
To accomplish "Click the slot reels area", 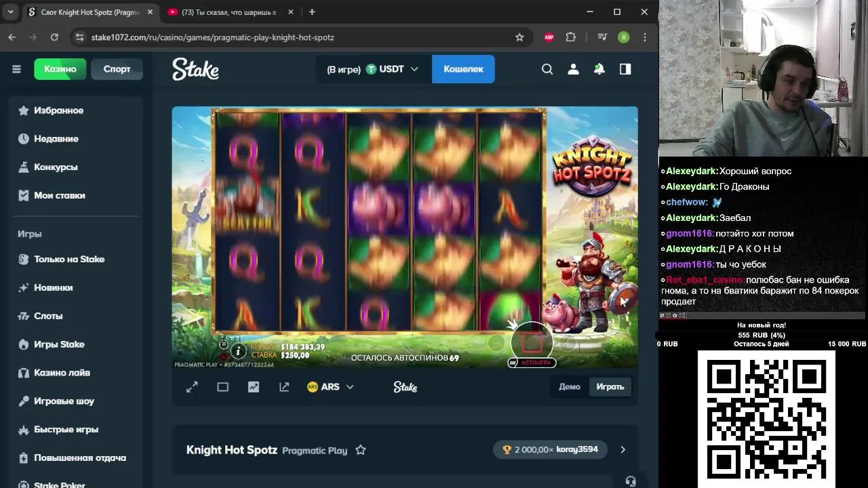I will click(x=379, y=221).
